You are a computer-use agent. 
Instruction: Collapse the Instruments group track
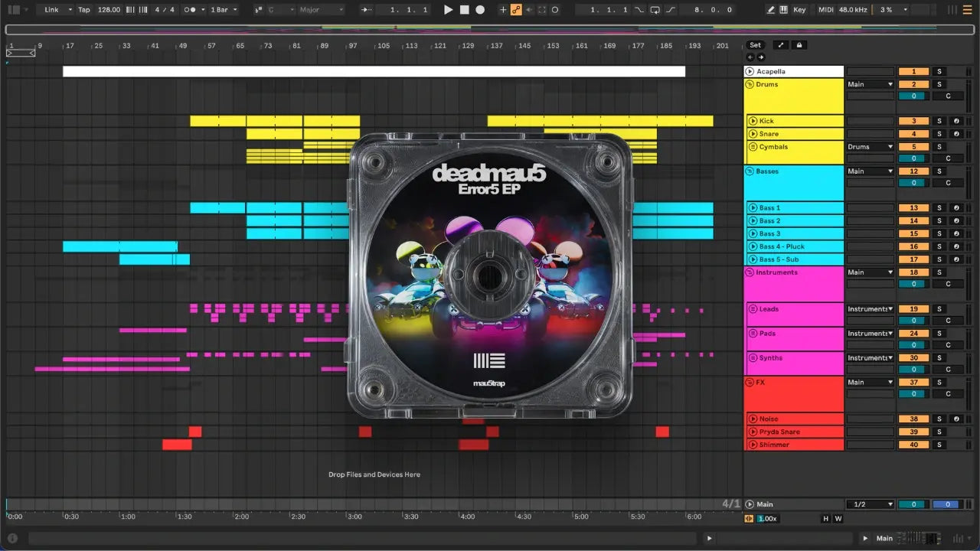750,272
